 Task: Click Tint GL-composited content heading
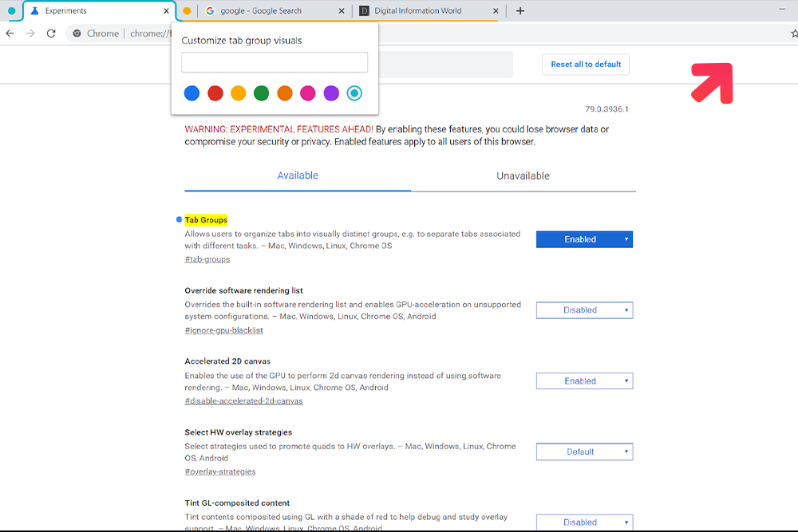coord(237,503)
